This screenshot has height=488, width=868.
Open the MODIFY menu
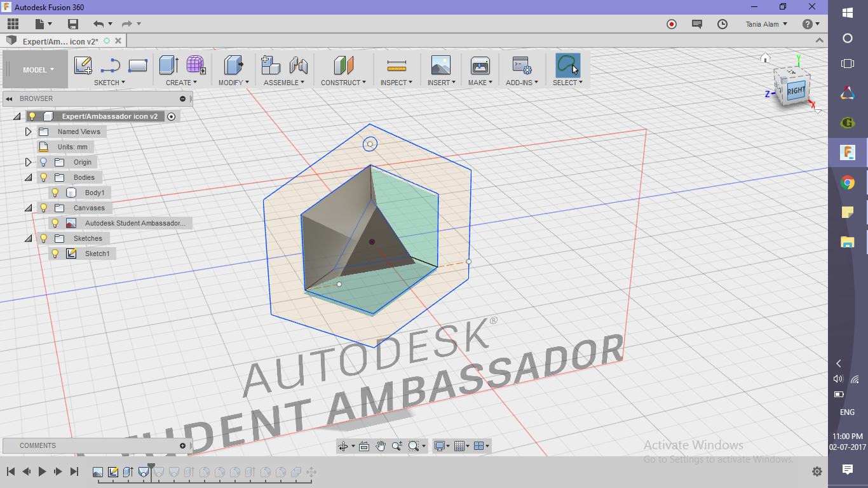pos(233,83)
